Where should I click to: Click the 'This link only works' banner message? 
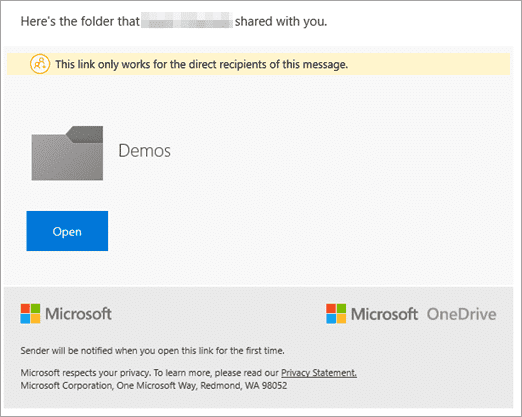[202, 64]
